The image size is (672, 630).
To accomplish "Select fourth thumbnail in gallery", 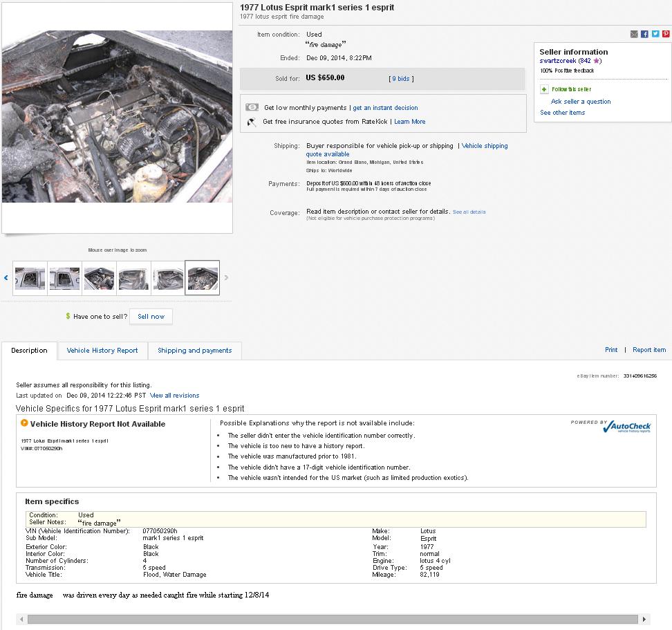I will click(133, 278).
